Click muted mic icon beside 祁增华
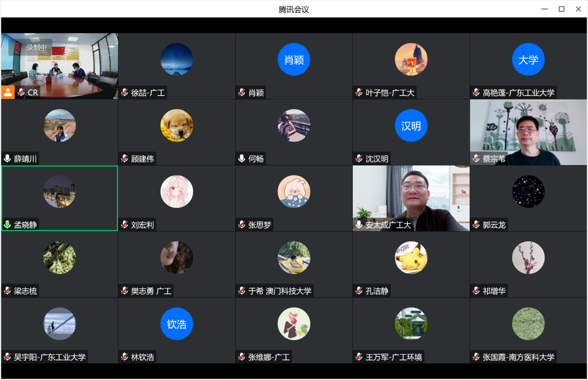588x380 pixels. coord(476,291)
